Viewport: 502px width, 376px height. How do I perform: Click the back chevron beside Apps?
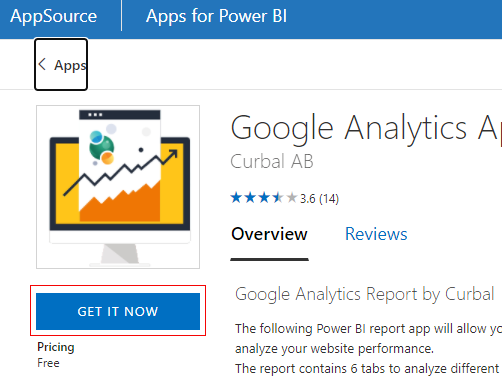pos(42,64)
